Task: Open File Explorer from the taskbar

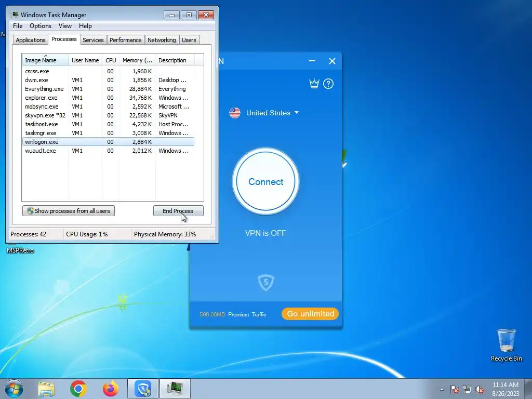Action: tap(46, 389)
